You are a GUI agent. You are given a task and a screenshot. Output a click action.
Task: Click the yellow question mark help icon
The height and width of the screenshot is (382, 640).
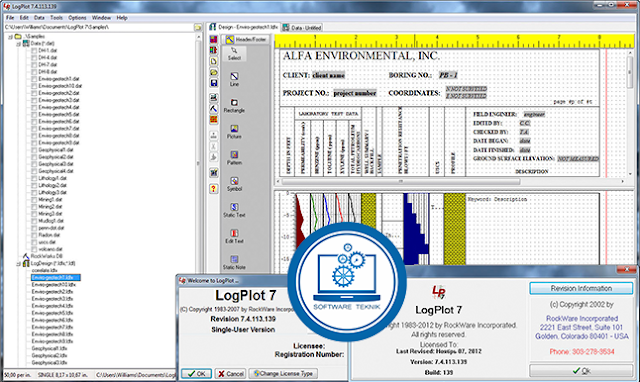pos(213,189)
